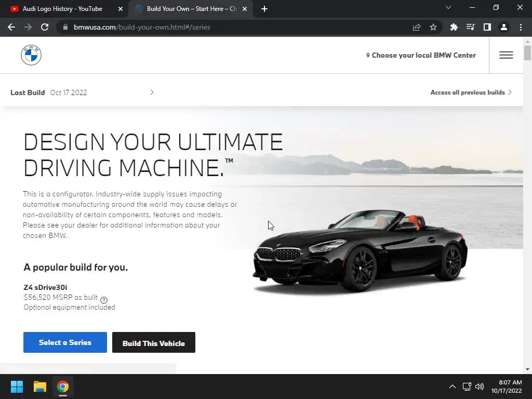
Task: Click the scrollbar down arrow
Action: (527, 369)
